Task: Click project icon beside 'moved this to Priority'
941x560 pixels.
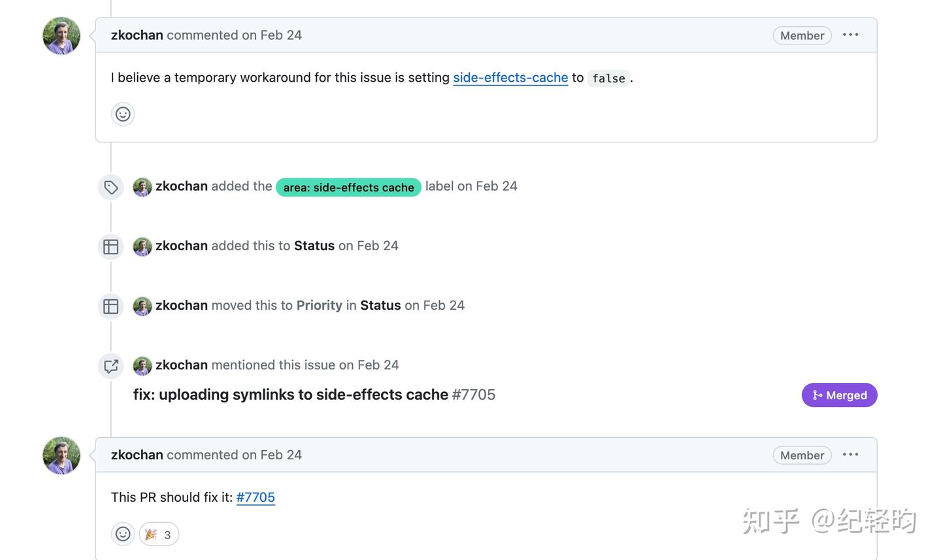Action: (111, 306)
